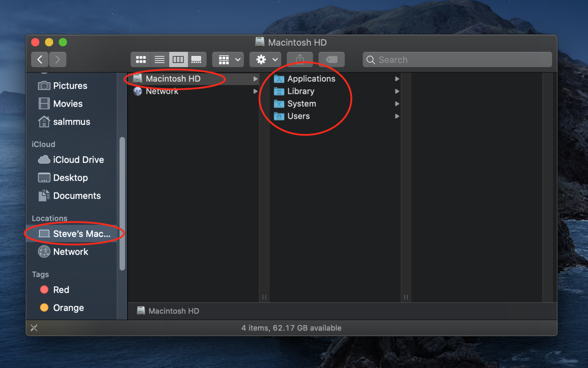Viewport: 588px width, 368px height.
Task: Click the customize icon in the status bar
Action: (x=34, y=328)
